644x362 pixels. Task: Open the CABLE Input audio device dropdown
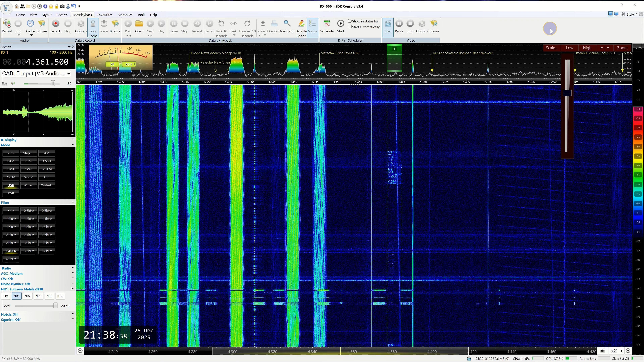68,74
